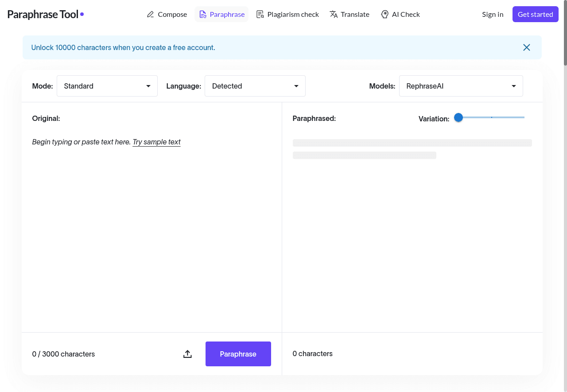
Task: Click the Get started button
Action: [x=535, y=14]
